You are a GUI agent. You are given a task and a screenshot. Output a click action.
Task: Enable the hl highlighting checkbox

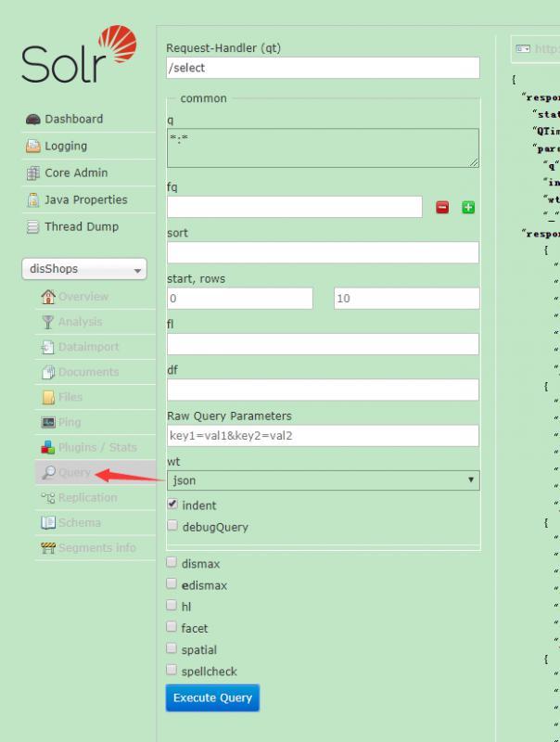pos(172,606)
